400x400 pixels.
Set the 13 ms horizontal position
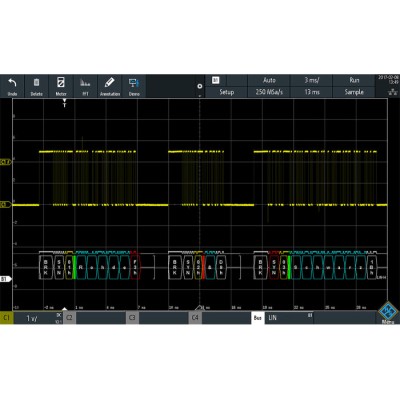click(x=312, y=92)
